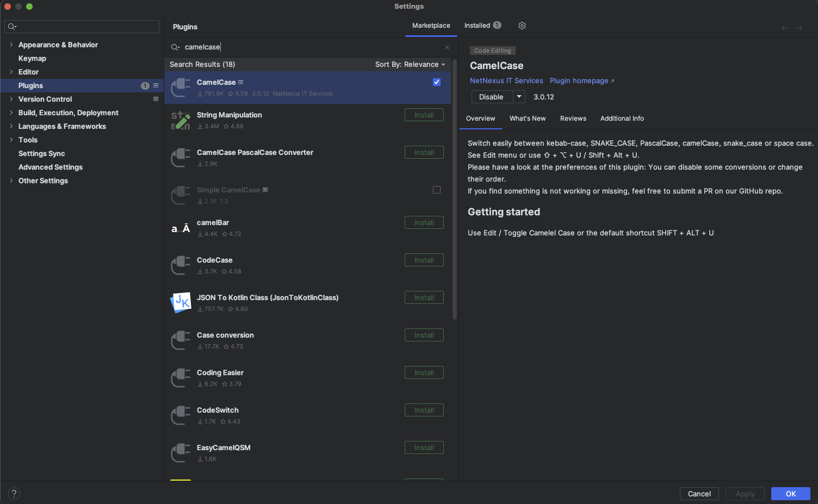
Task: Click the Version Control project-level icon
Action: (156, 99)
